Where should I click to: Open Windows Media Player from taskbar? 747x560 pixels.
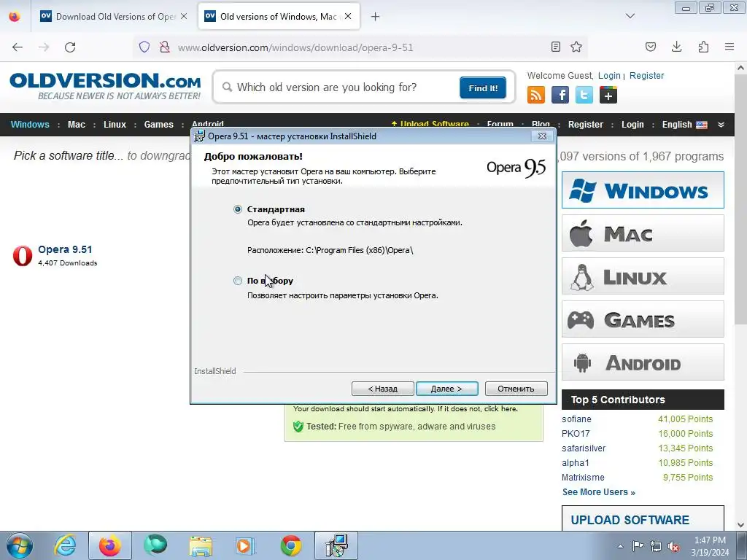[246, 545]
